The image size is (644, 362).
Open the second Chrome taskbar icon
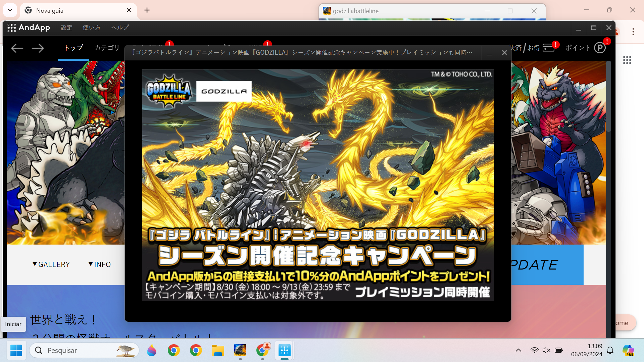tap(196, 351)
